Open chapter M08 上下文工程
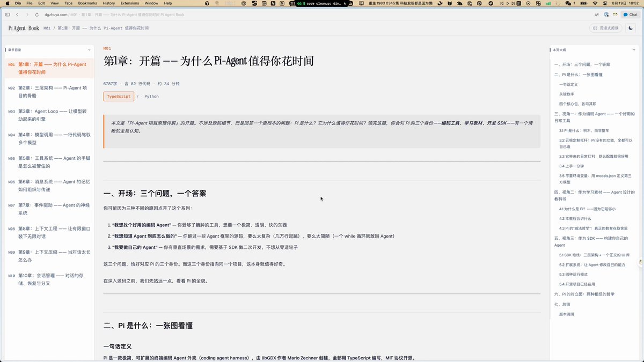This screenshot has height=362, width=644. point(49,233)
